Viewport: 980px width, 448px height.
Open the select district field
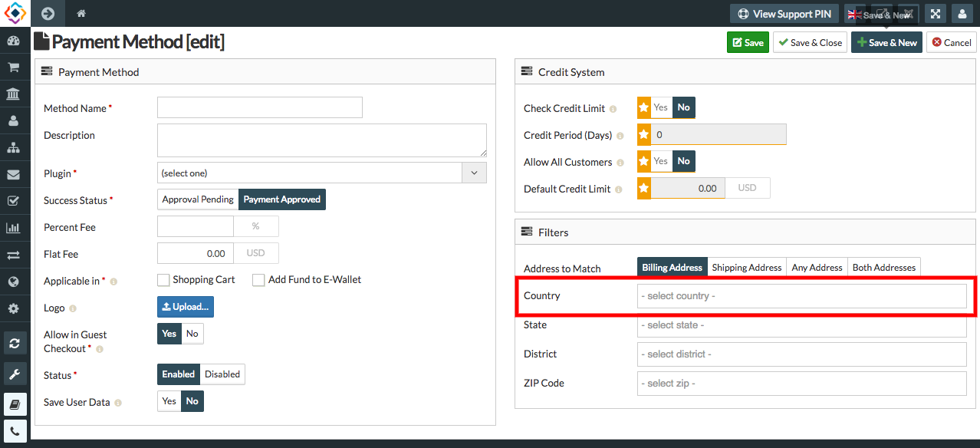coord(802,354)
